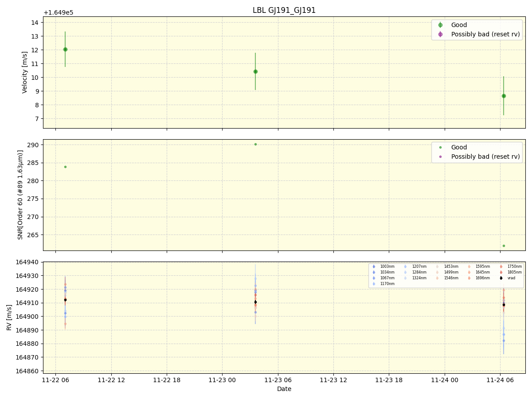Click the RV [m/s] axis label
Screen dimensions: 532x399
(x=9, y=317)
